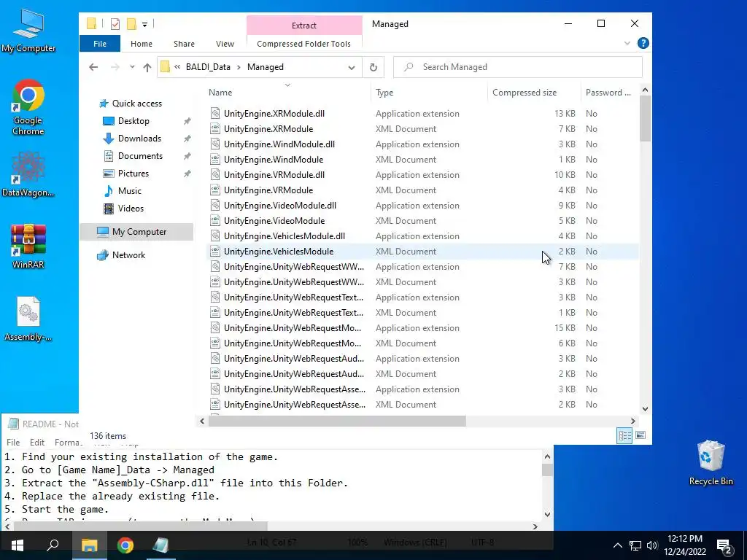This screenshot has height=560, width=747.
Task: Click Search Managed input box
Action: pyautogui.click(x=518, y=67)
